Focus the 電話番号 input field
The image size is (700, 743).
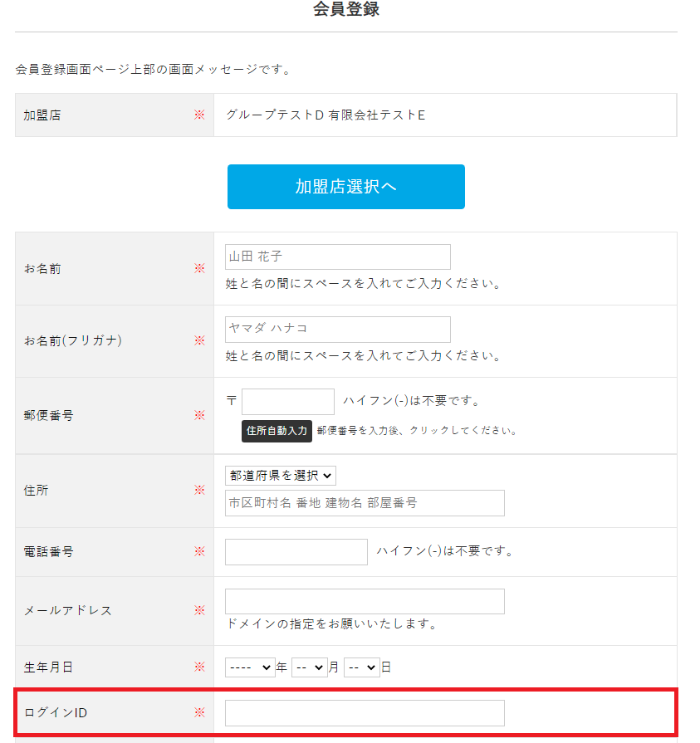[x=296, y=551]
